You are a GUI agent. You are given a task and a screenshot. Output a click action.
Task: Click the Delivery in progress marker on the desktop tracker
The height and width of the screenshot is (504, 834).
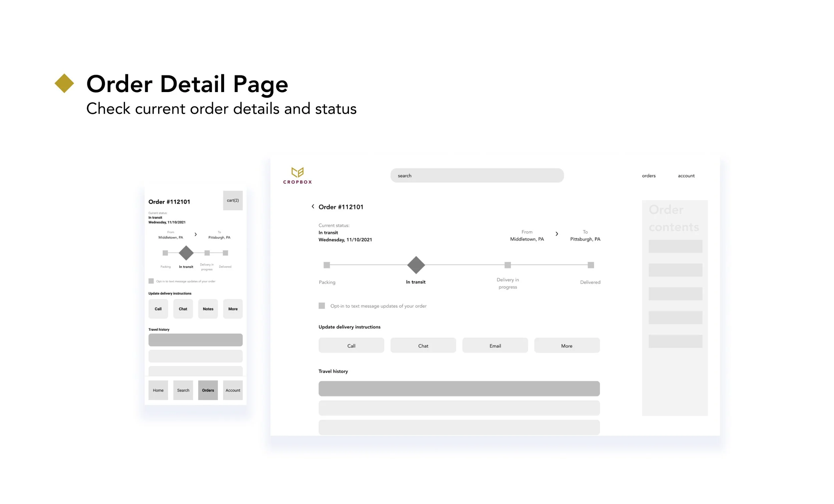click(x=507, y=265)
